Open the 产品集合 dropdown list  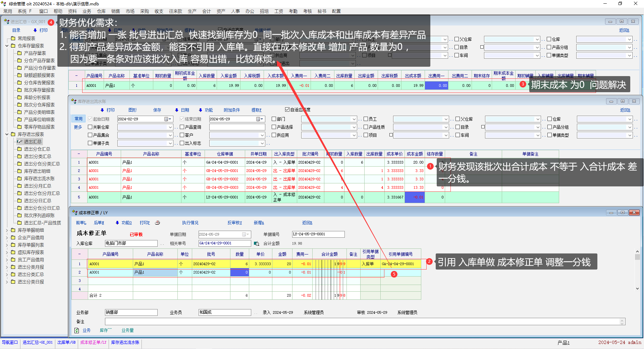tap(170, 135)
